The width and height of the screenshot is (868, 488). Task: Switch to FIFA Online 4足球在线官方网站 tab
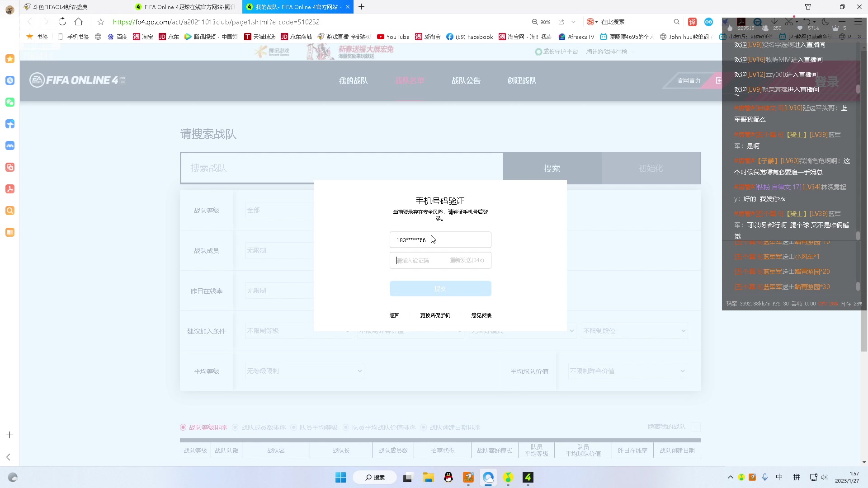click(187, 7)
